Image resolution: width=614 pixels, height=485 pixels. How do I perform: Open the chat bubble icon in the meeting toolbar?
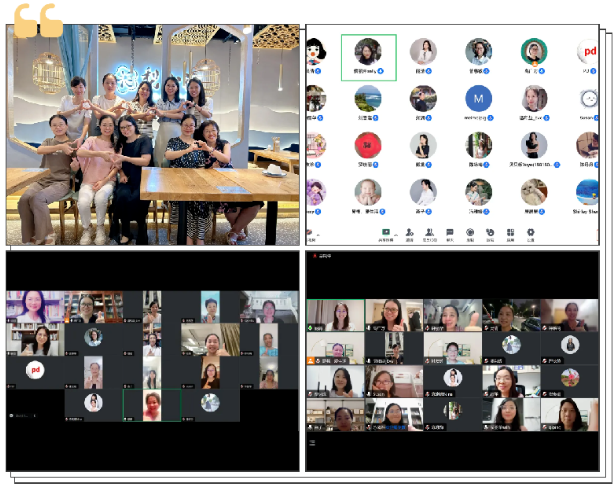point(450,232)
